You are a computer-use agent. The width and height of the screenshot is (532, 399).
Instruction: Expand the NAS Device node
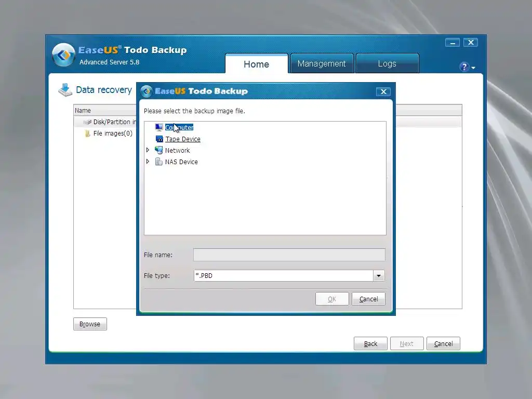(148, 162)
